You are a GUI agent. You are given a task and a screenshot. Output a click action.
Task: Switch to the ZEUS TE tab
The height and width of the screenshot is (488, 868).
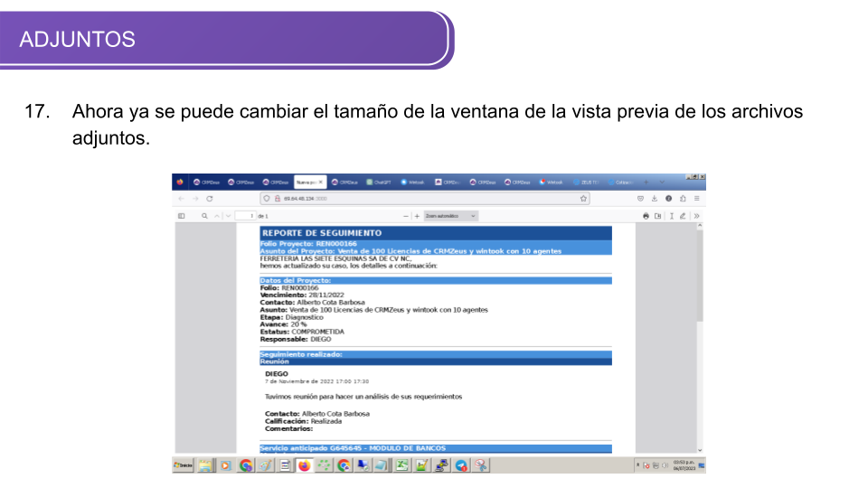586,182
